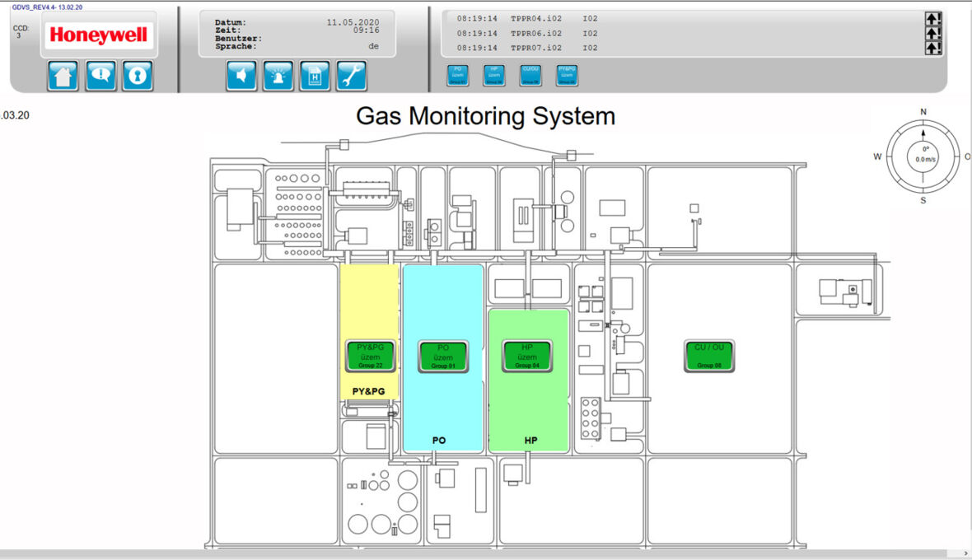Open the wrench maintenance settings icon
Viewport: 972px width, 560px height.
tap(351, 76)
